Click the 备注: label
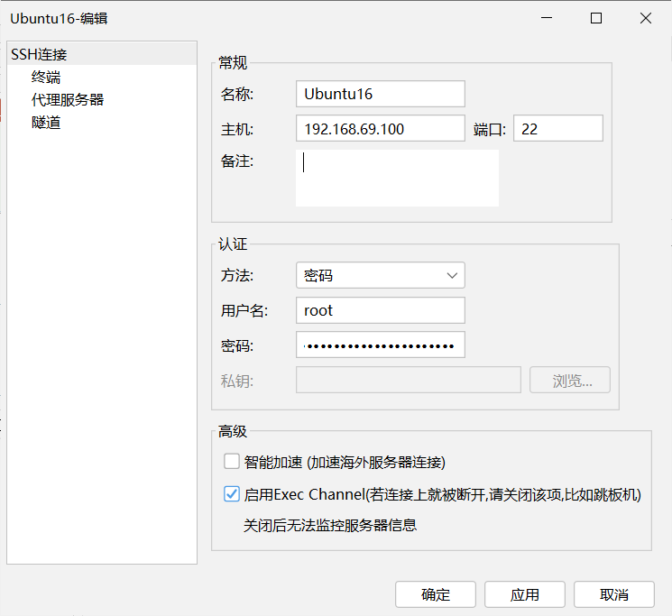Image resolution: width=672 pixels, height=616 pixels. [x=237, y=161]
